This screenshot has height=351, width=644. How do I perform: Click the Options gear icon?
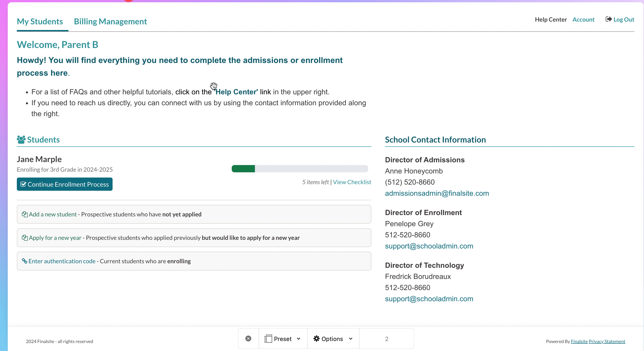316,338
